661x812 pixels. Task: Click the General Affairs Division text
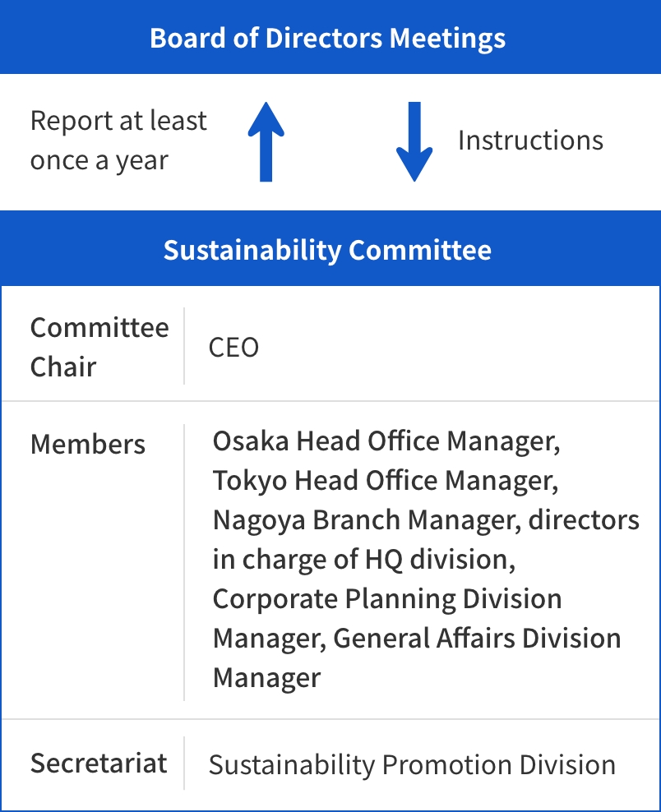(477, 639)
